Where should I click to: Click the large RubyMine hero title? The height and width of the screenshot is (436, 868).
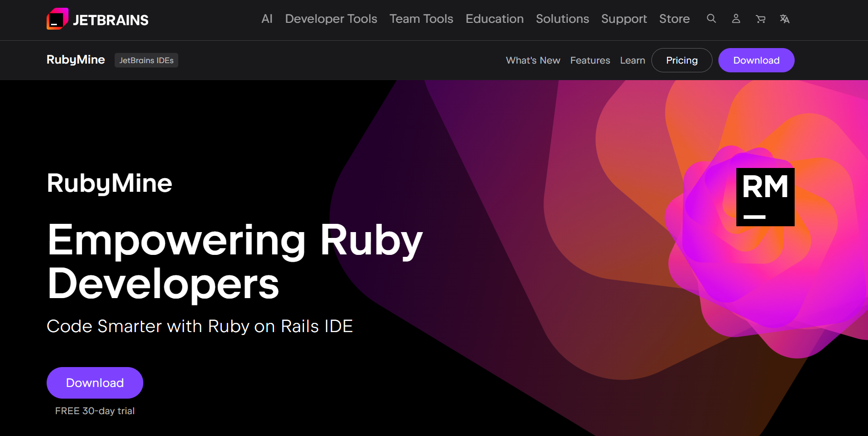109,184
